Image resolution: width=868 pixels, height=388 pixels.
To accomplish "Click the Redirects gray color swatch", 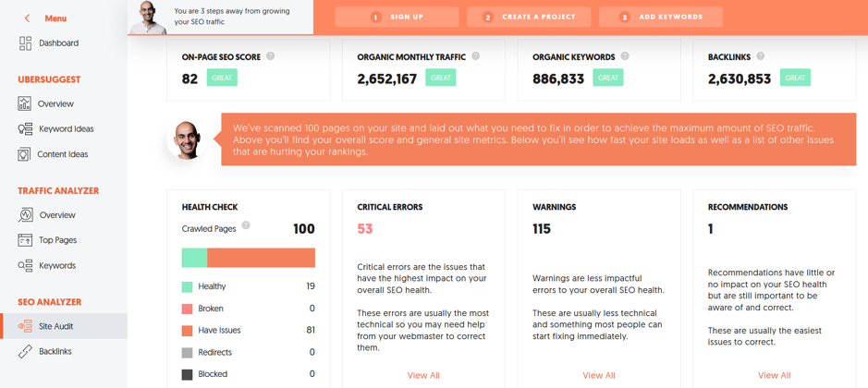I will click(x=187, y=352).
